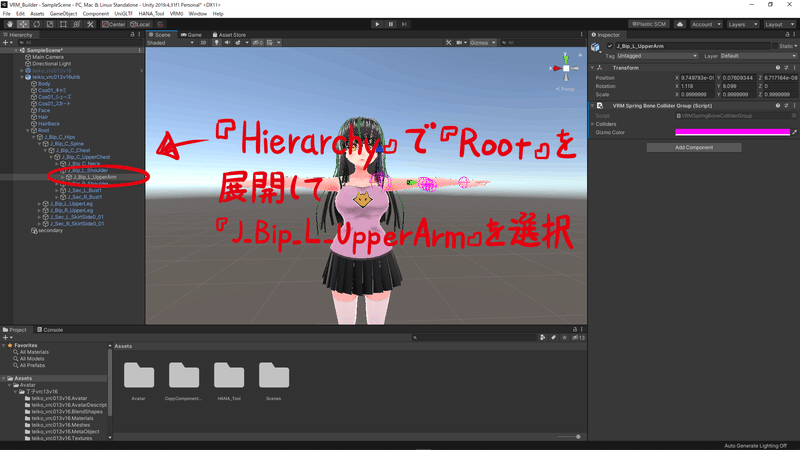Switch to the Asset Store tab
Image resolution: width=800 pixels, height=450 pixels.
(229, 35)
